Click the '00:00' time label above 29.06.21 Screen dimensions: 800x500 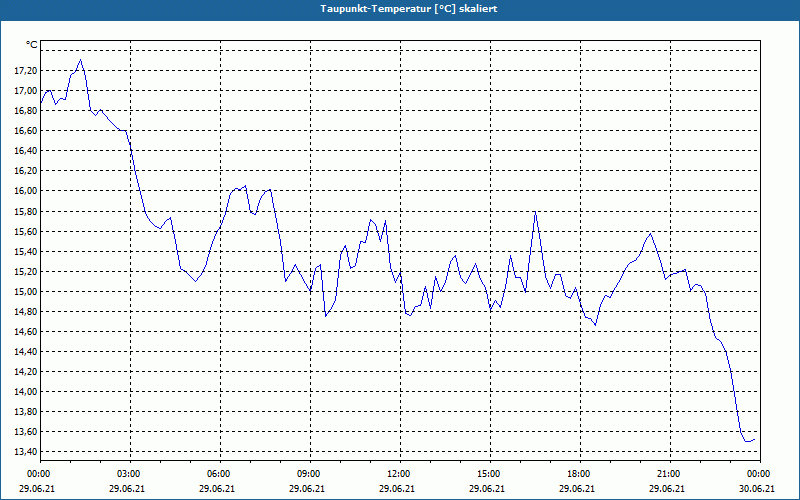[37, 474]
